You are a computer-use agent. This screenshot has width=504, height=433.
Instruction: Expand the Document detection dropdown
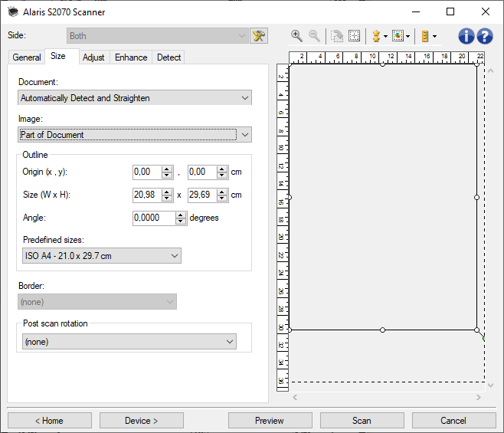(x=135, y=98)
